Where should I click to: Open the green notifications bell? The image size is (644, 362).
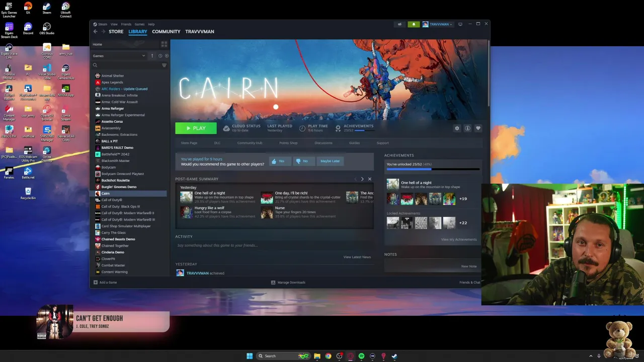(414, 24)
